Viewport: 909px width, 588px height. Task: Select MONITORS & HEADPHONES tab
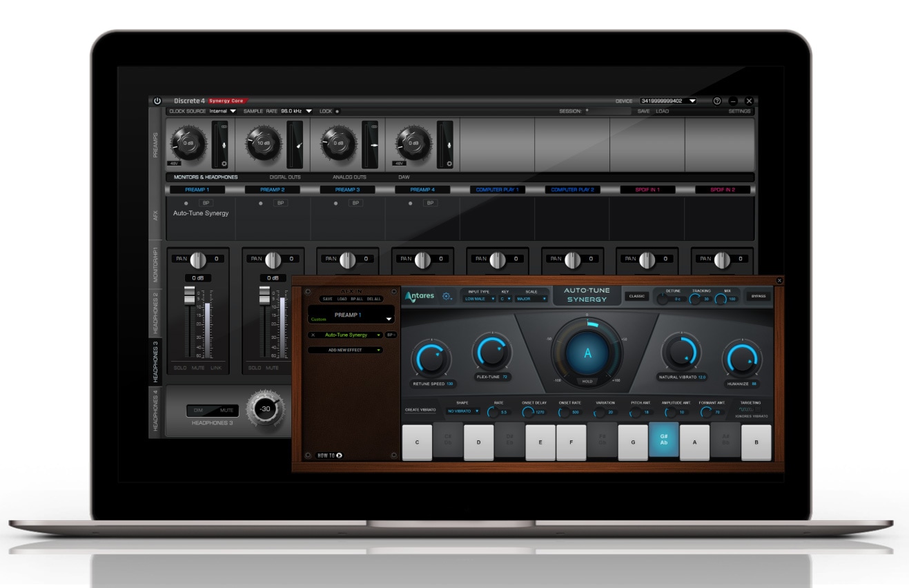pos(206,177)
